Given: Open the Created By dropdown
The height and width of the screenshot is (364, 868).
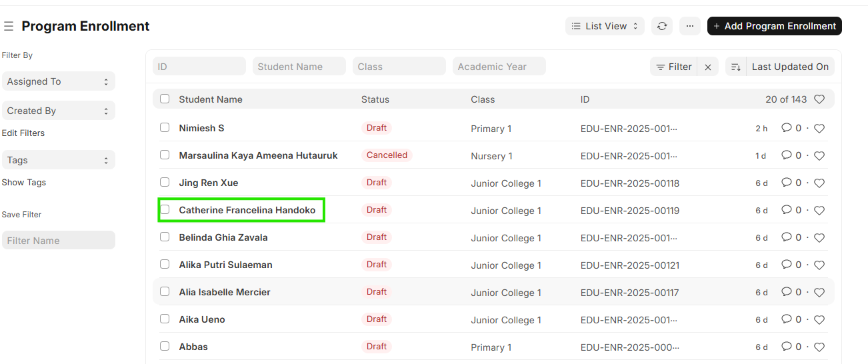Looking at the screenshot, I should 58,111.
